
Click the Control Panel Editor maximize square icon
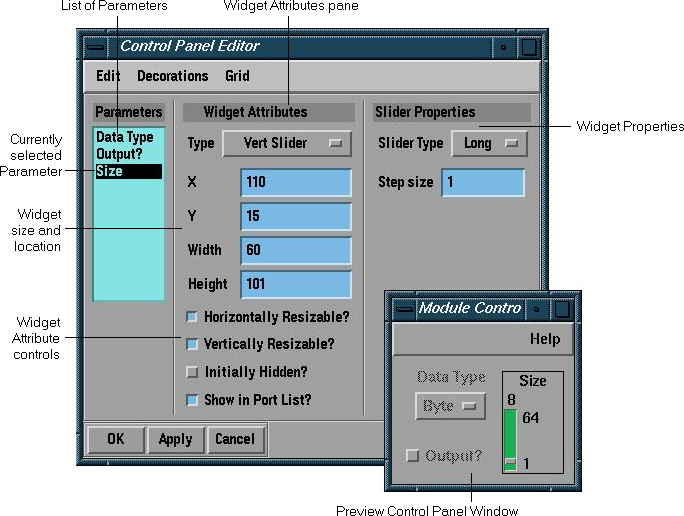point(529,46)
